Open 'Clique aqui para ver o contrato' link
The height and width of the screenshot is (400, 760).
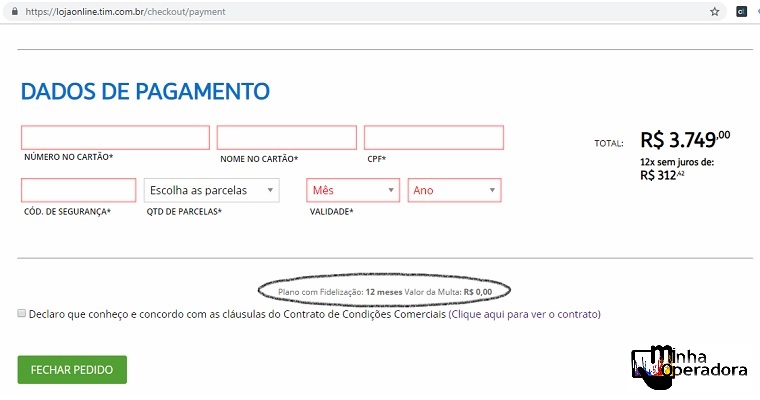(x=524, y=314)
